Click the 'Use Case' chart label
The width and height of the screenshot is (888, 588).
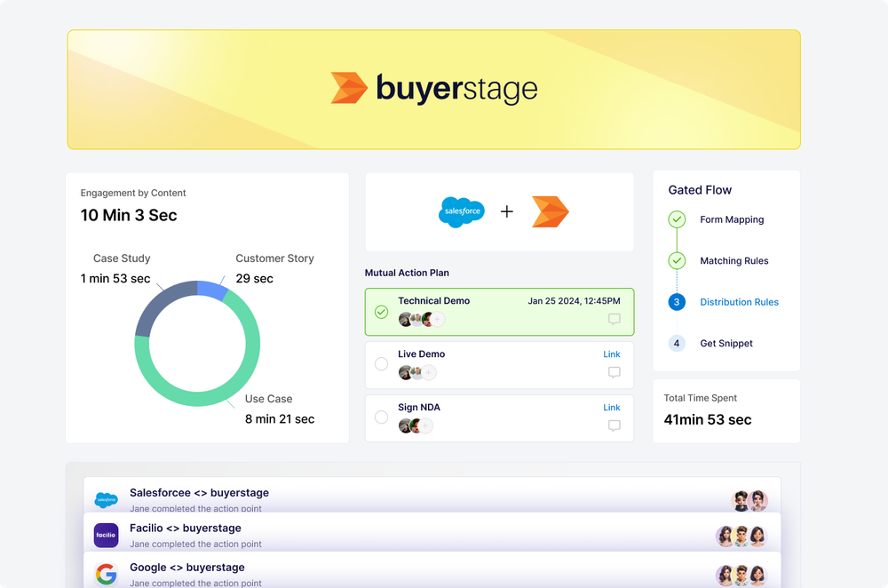pyautogui.click(x=268, y=399)
